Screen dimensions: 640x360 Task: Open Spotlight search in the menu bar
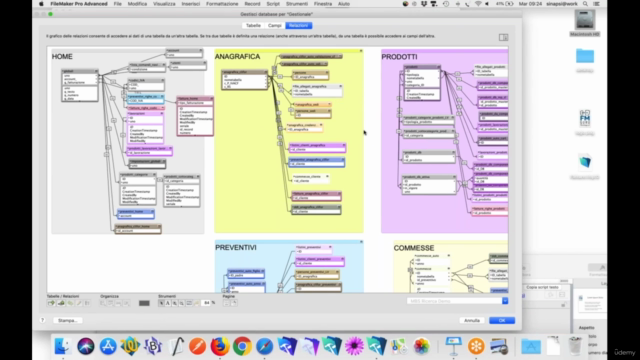coord(585,4)
